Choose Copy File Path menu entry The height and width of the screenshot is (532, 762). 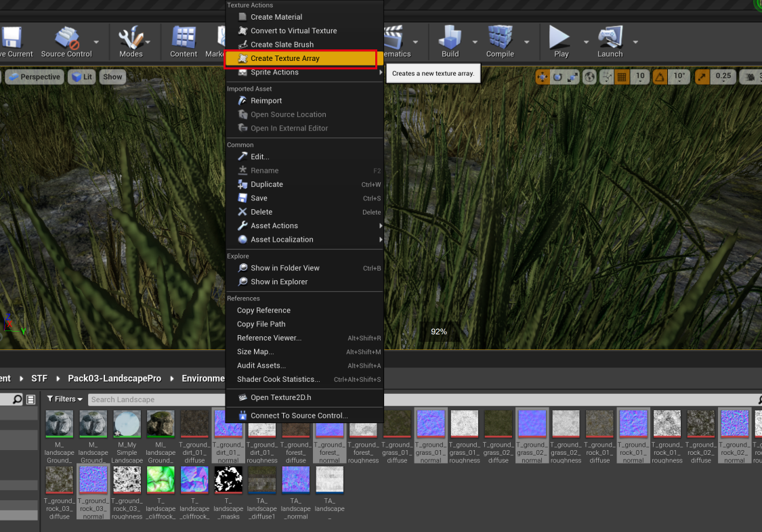coord(305,324)
